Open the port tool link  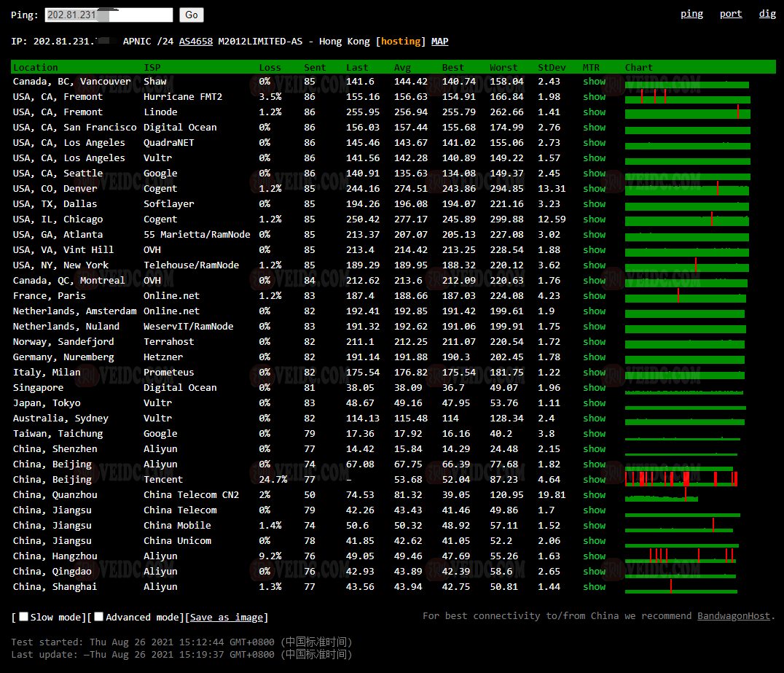[730, 14]
